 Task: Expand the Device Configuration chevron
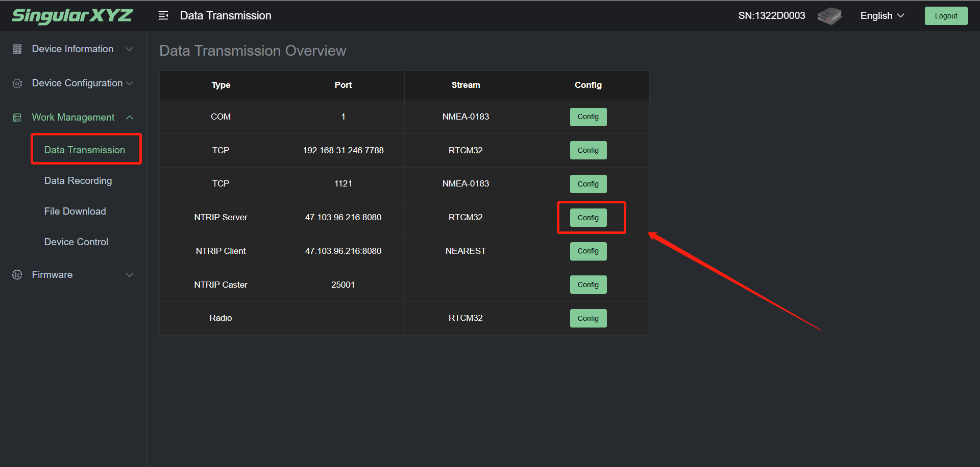130,83
